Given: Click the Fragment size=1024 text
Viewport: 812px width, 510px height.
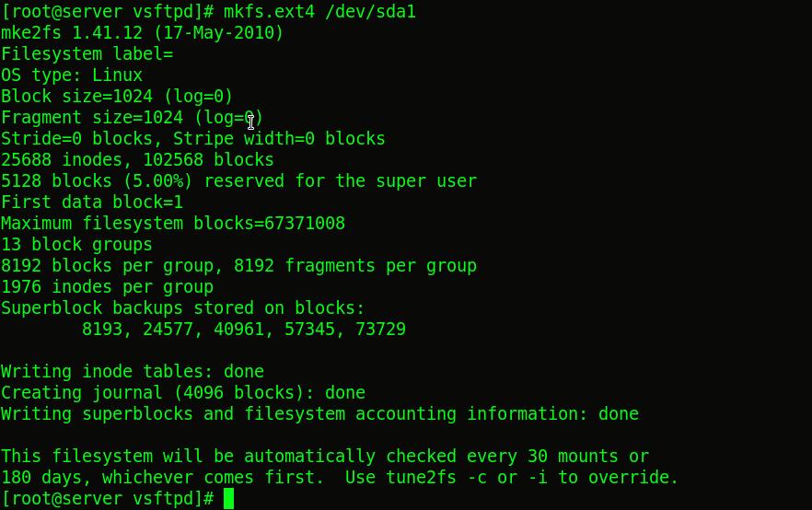Looking at the screenshot, I should [92, 118].
